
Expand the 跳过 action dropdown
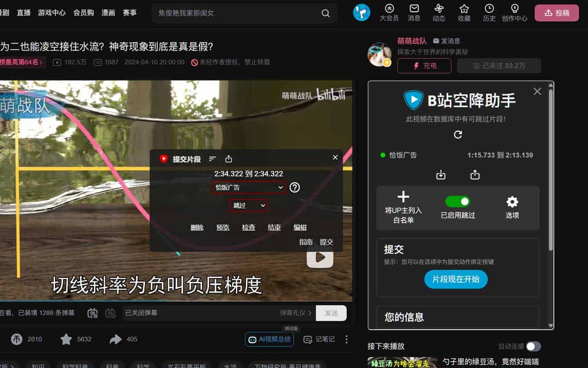(249, 206)
